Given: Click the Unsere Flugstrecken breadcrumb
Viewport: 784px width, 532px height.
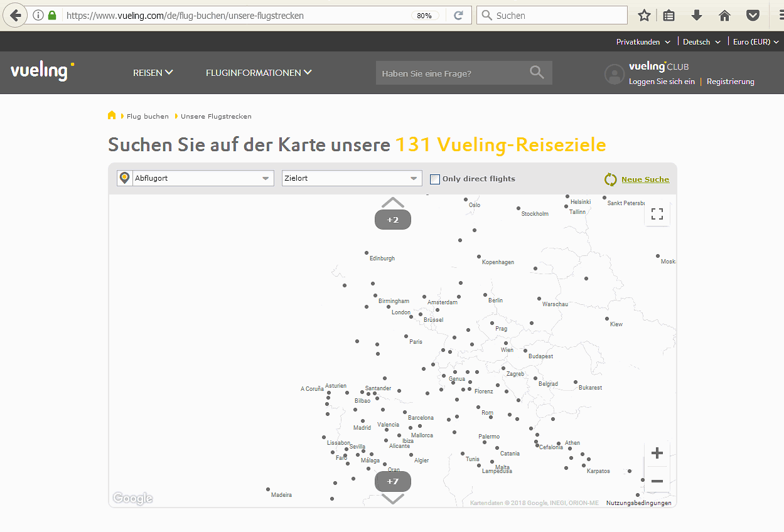Looking at the screenshot, I should (216, 116).
